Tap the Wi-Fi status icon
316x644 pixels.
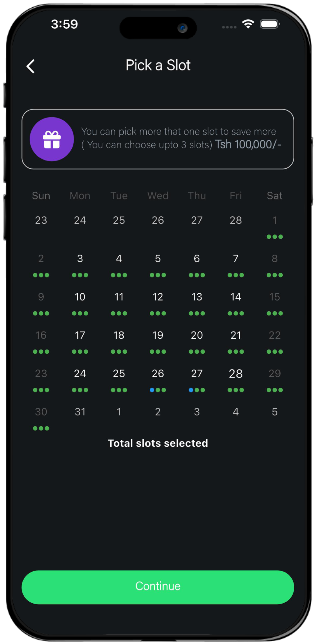248,24
